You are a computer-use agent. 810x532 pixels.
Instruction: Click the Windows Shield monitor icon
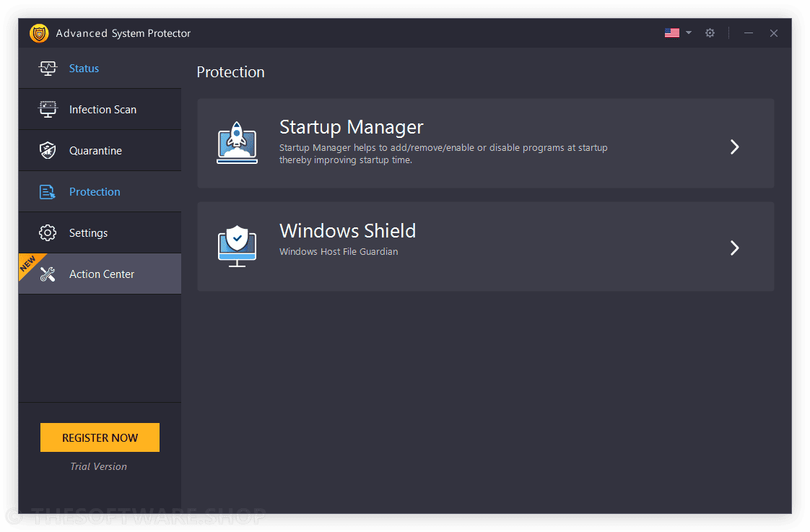(x=237, y=246)
